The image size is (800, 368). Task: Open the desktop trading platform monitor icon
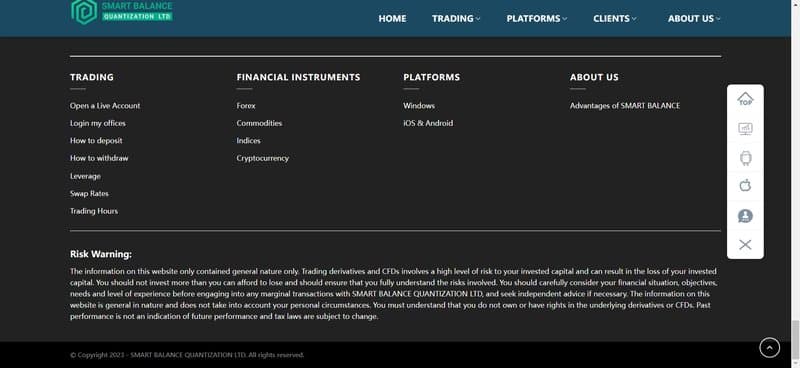[x=745, y=129]
